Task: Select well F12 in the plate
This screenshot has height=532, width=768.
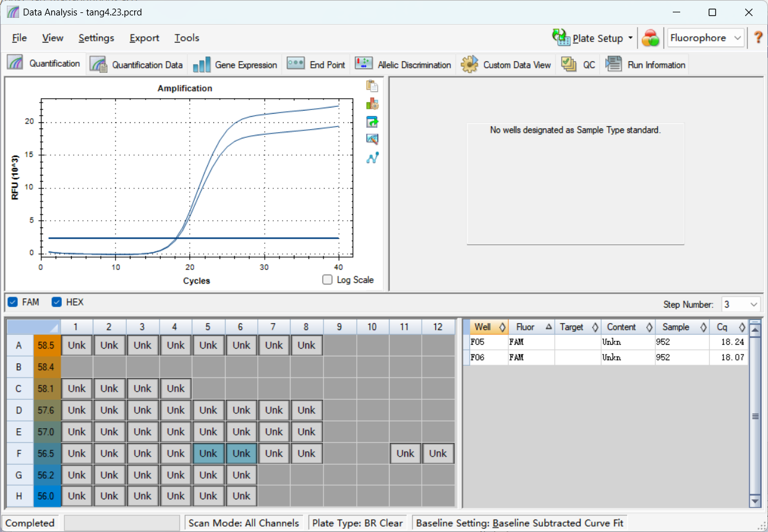Action: 438,454
